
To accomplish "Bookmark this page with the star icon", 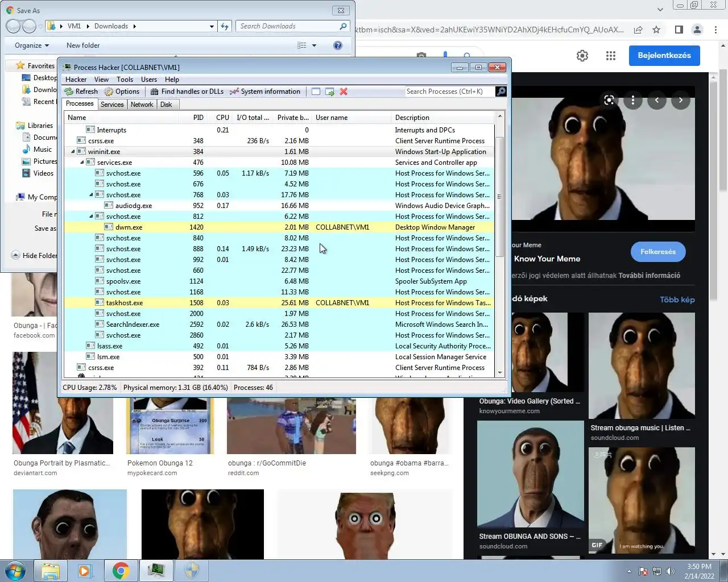I will [656, 30].
